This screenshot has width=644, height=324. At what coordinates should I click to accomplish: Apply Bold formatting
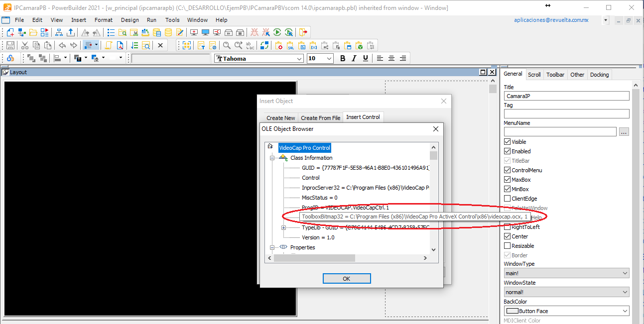[343, 58]
